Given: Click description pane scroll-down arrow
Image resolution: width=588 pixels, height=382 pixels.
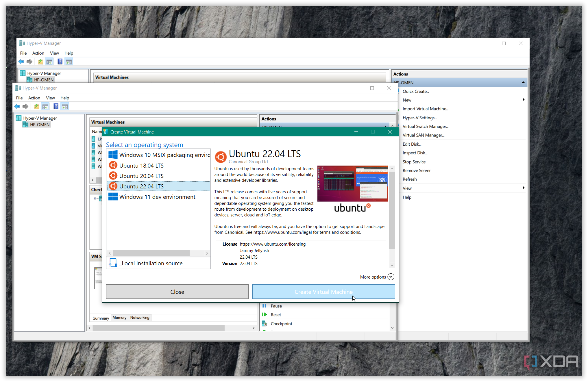Looking at the screenshot, I should [392, 265].
